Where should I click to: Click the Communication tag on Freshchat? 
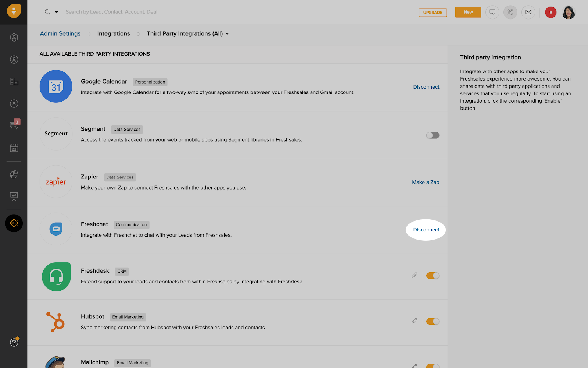[131, 225]
